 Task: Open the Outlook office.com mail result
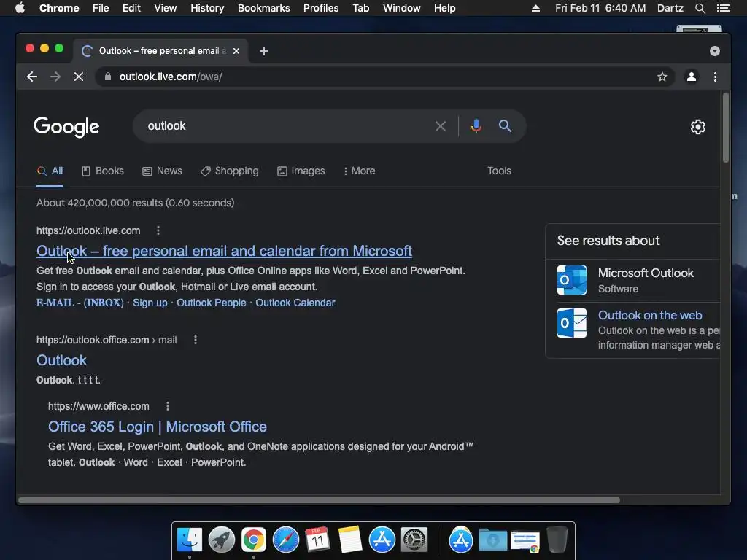tap(62, 360)
